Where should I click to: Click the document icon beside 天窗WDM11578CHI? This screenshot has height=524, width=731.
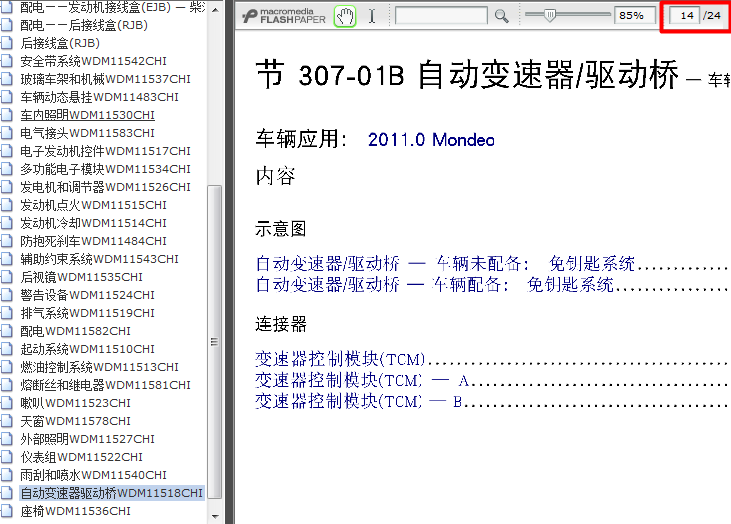[10, 421]
